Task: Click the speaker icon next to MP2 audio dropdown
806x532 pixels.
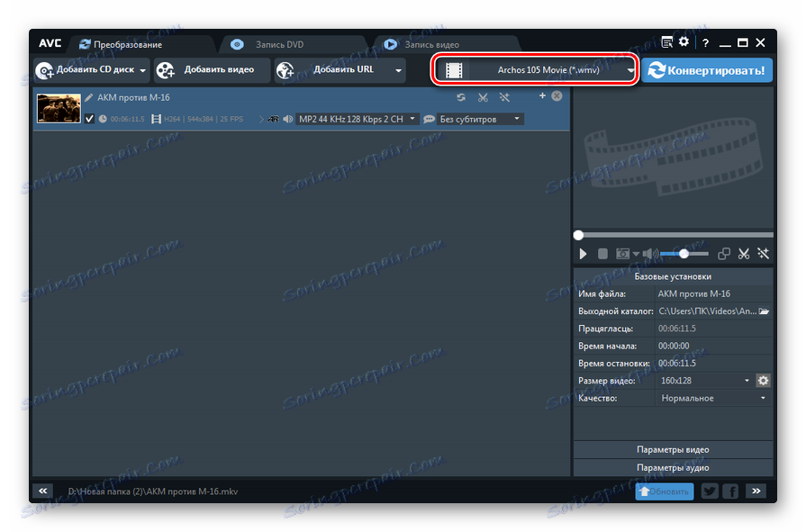Action: [288, 119]
